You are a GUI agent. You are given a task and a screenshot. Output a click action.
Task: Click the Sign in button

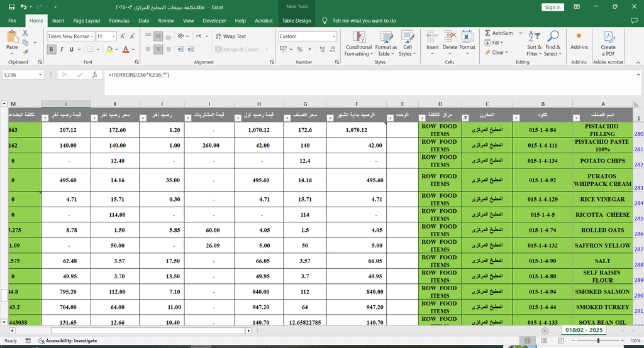tap(553, 7)
